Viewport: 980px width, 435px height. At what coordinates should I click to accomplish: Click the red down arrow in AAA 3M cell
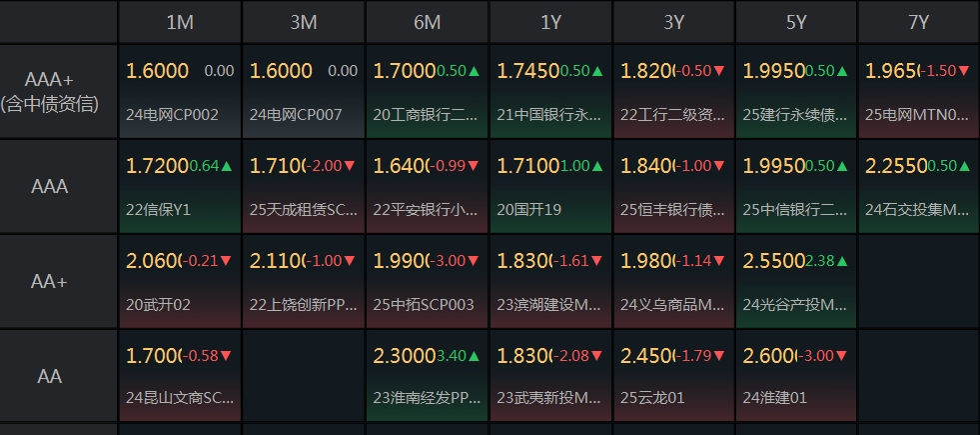[350, 166]
